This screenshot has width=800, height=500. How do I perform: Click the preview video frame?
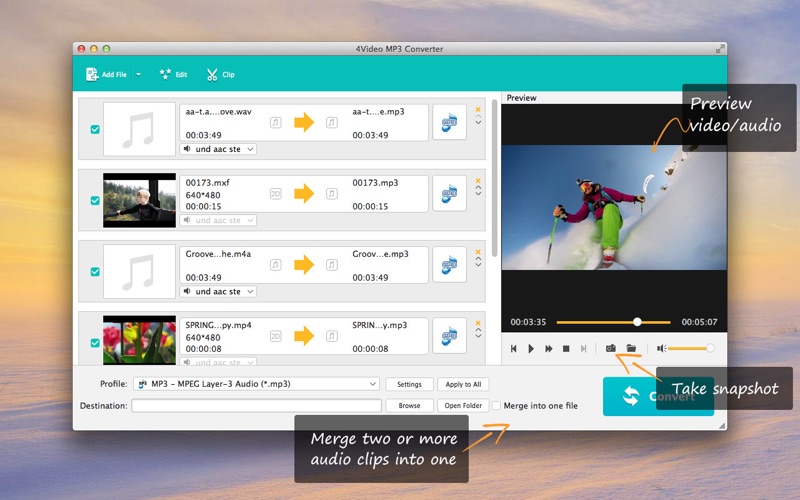tap(614, 207)
